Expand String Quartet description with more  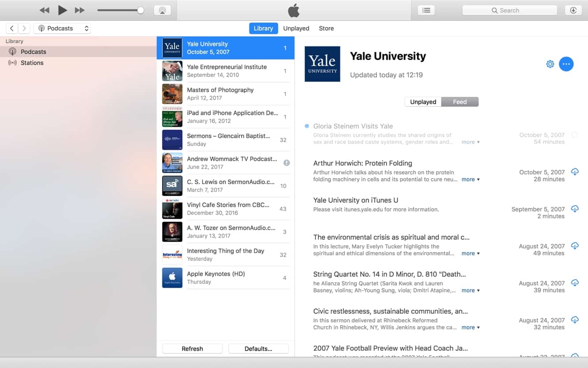(471, 291)
